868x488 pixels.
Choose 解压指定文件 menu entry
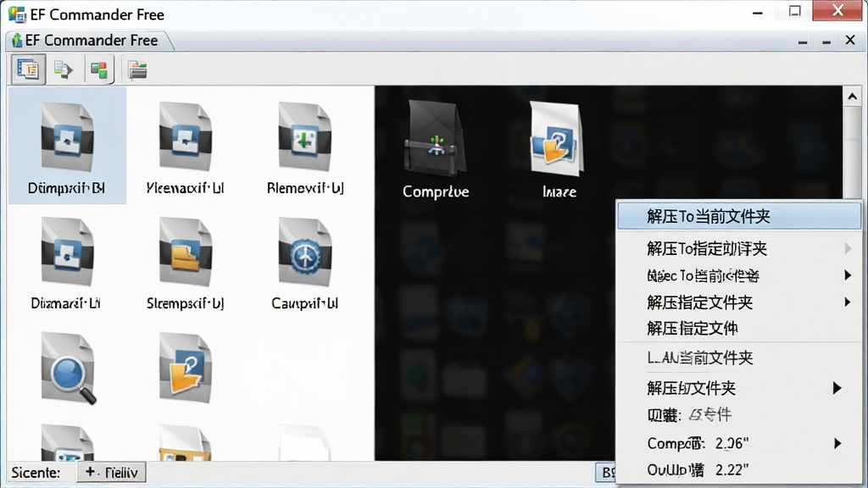coord(739,328)
